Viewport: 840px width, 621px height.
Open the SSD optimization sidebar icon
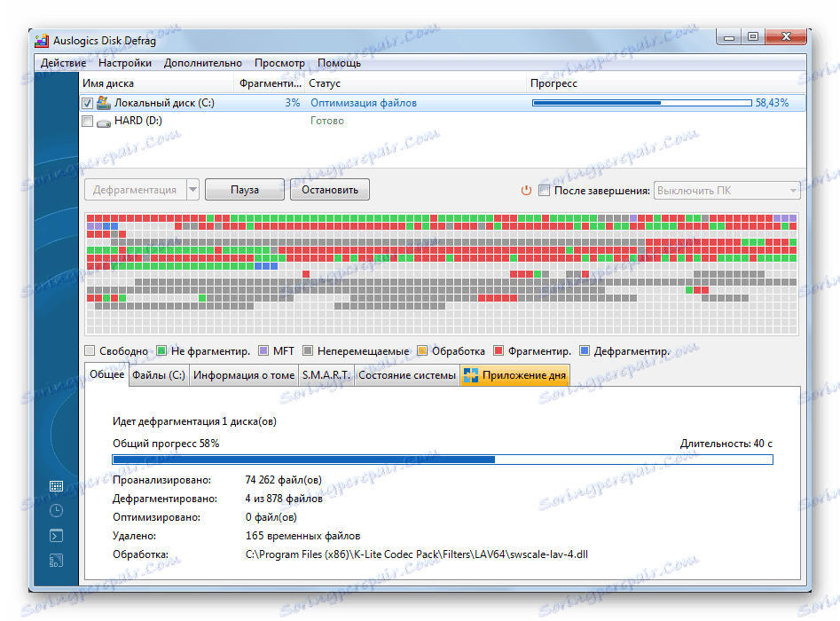[x=56, y=561]
